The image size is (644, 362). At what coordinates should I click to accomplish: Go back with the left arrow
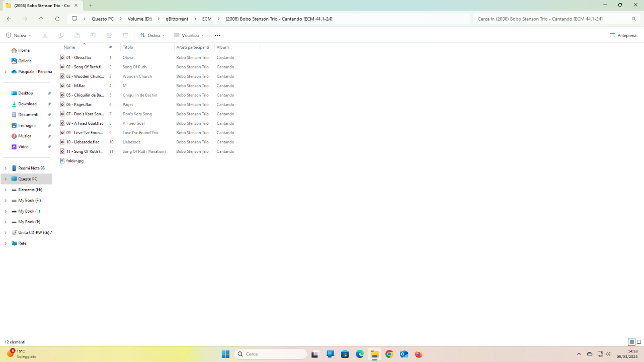pos(9,19)
